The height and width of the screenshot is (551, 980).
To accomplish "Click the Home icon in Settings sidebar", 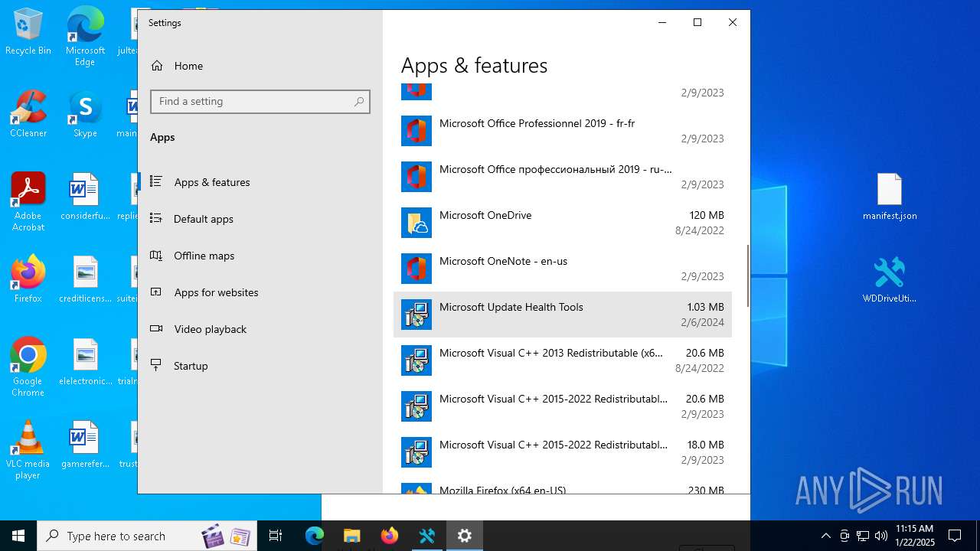I will 157,66.
